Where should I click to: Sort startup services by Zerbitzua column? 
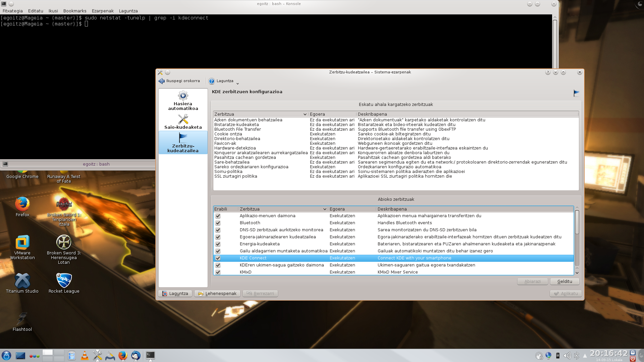coord(283,209)
